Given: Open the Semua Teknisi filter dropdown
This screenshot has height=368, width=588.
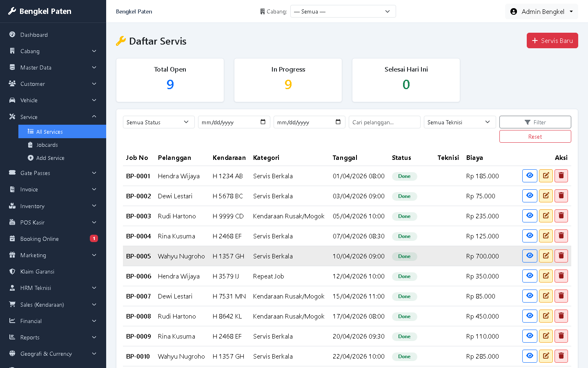Looking at the screenshot, I should pyautogui.click(x=460, y=122).
